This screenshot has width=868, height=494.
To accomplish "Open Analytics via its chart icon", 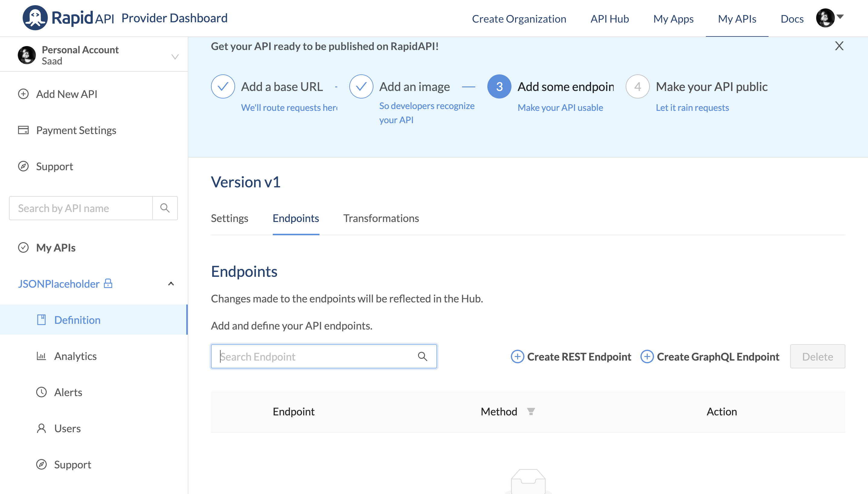I will 41,356.
